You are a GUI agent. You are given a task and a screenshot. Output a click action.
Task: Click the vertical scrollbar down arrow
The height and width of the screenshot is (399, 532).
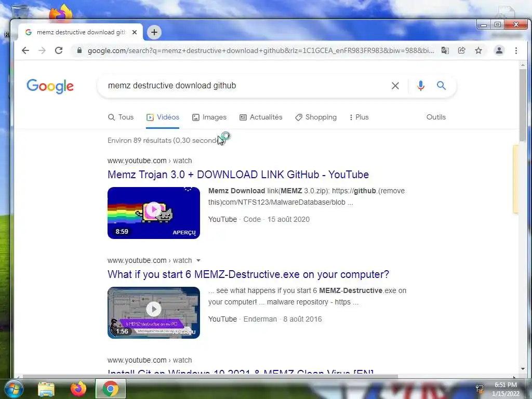click(523, 369)
